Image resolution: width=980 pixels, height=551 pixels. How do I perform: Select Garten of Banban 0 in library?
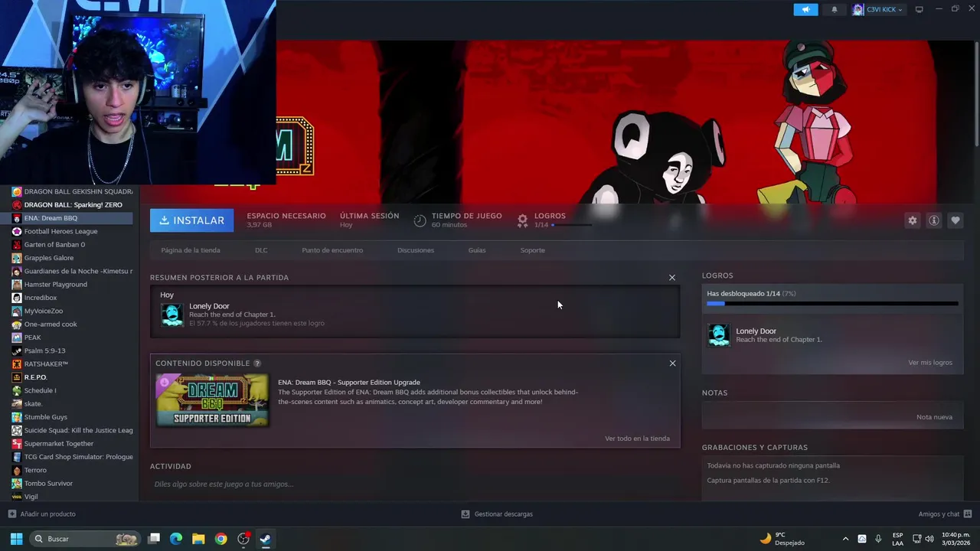tap(72, 245)
